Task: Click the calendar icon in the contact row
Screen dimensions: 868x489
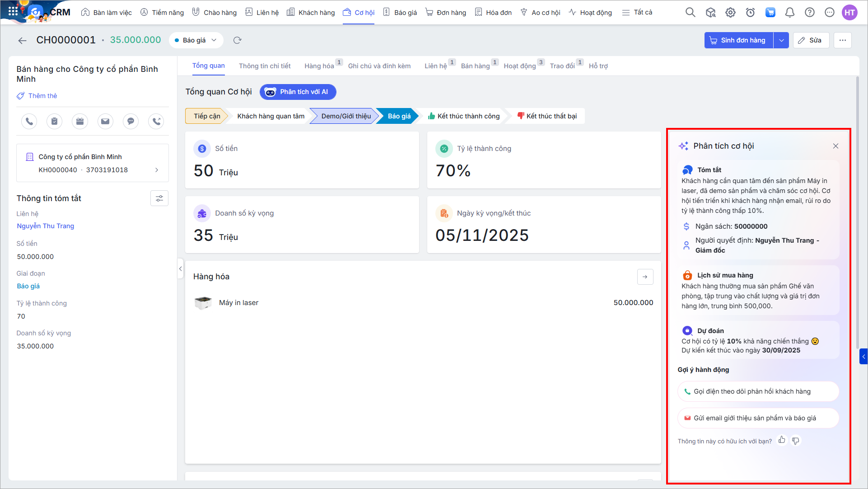Action: (80, 121)
